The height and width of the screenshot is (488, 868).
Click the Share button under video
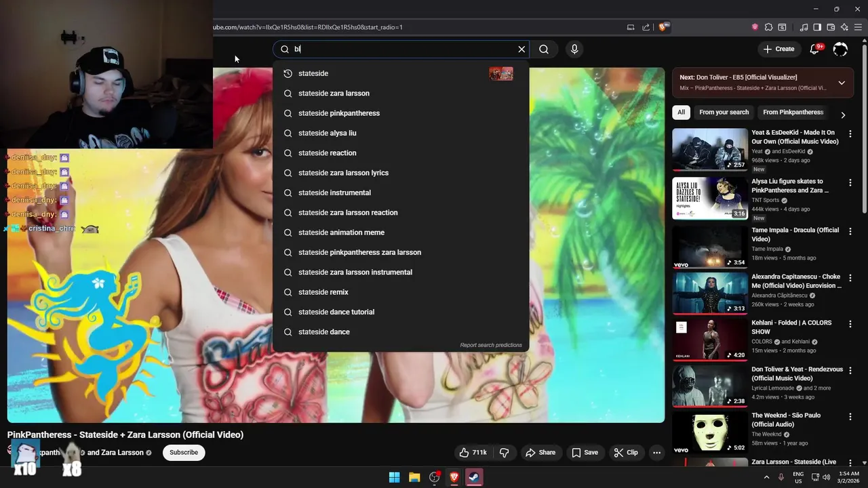[x=540, y=452]
